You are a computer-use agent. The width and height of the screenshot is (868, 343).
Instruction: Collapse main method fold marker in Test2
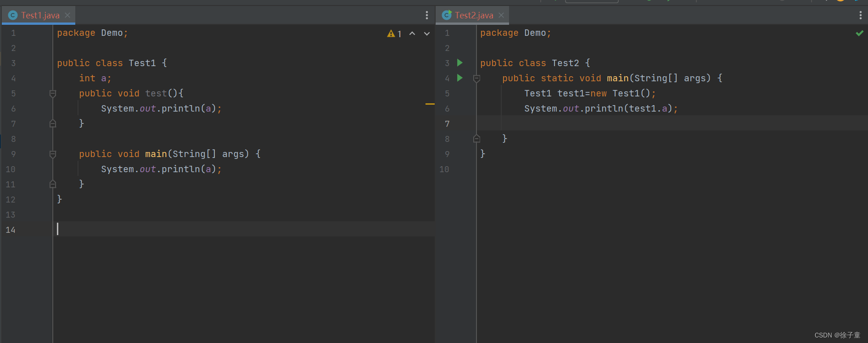pos(476,79)
